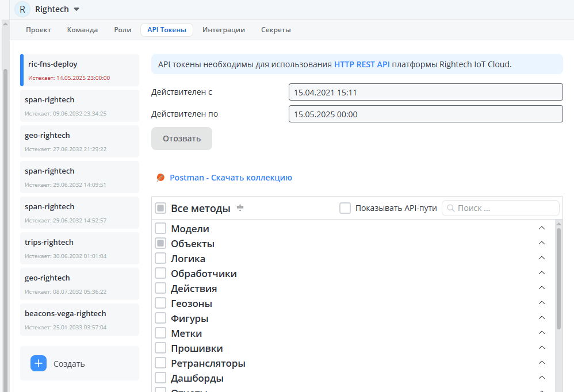This screenshot has width=574, height=392.
Task: Select the beacons-vega-rightech token
Action: point(80,320)
